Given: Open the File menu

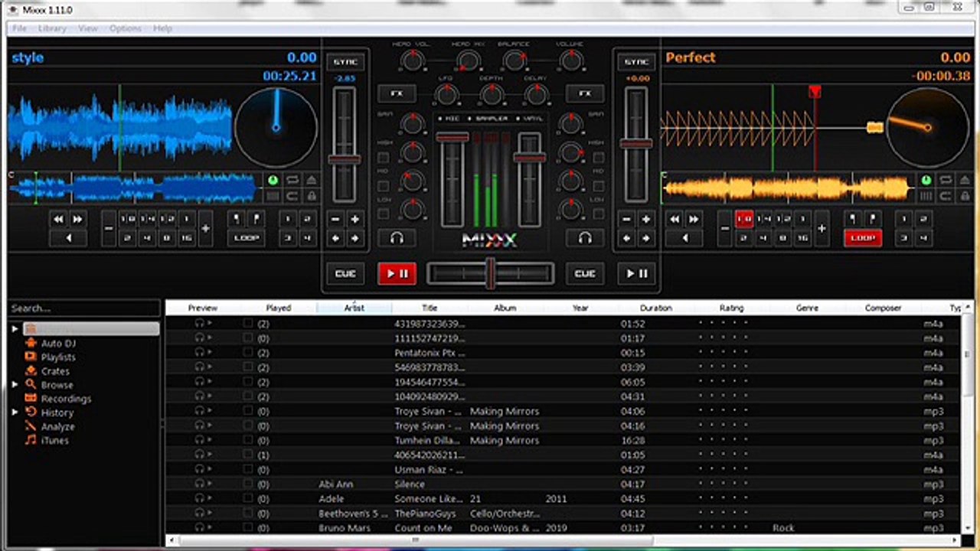Looking at the screenshot, I should click(x=19, y=28).
